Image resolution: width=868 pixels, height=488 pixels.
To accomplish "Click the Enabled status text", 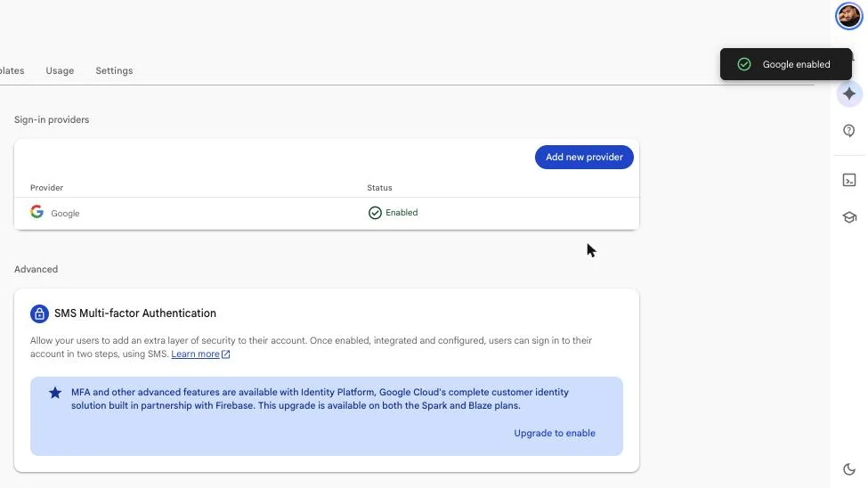I will [402, 213].
